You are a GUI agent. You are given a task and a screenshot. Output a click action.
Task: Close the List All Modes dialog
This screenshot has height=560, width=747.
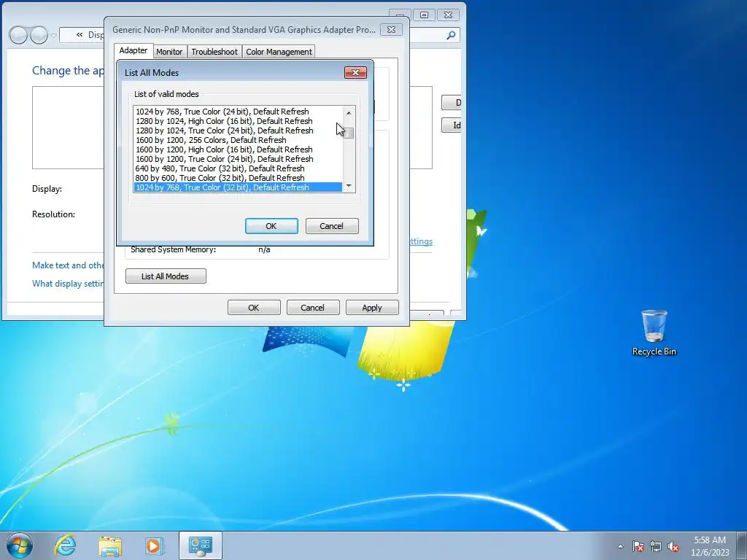(355, 72)
